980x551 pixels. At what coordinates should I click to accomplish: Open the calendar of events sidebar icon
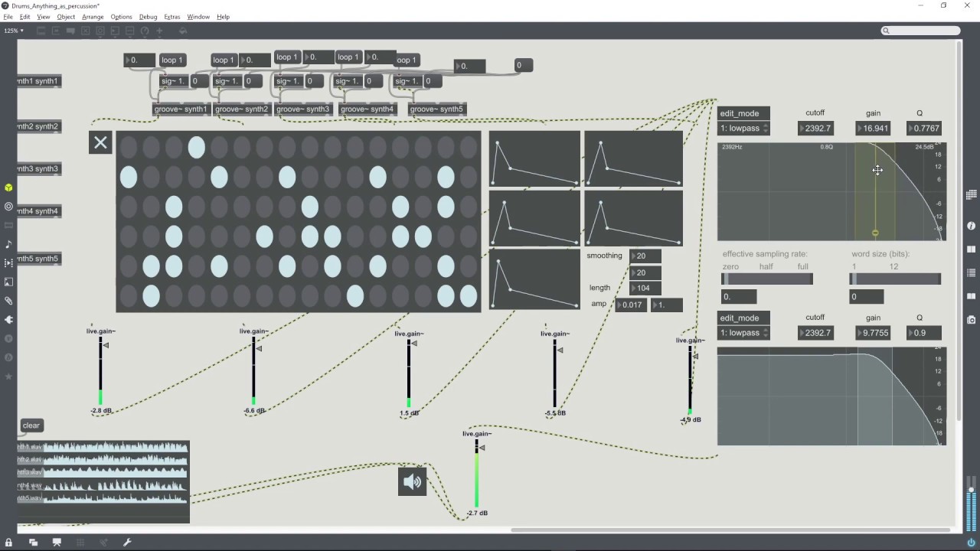(971, 194)
